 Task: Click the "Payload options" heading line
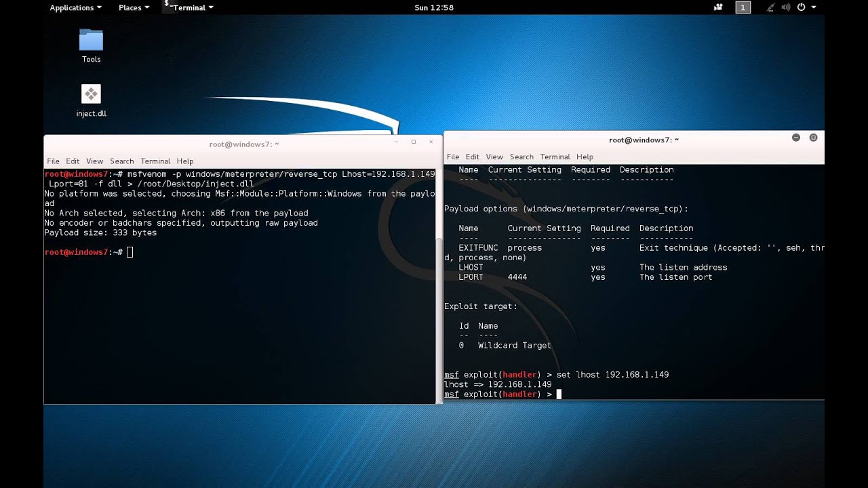(566, 209)
